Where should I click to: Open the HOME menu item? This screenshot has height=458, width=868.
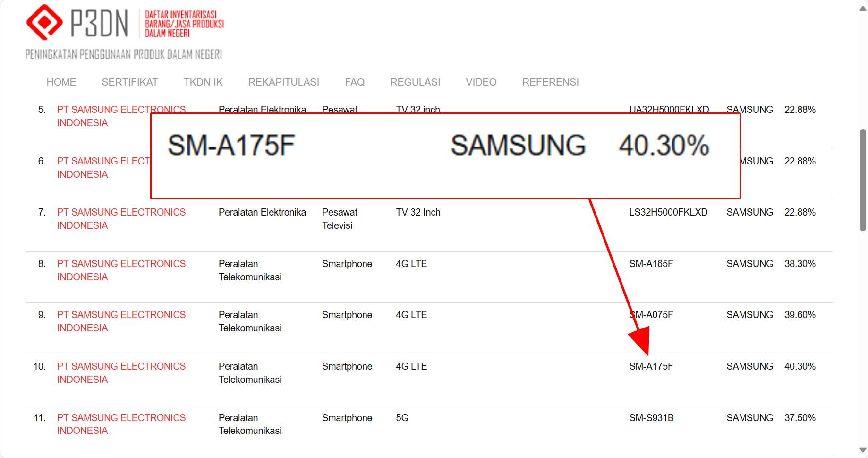click(x=61, y=82)
